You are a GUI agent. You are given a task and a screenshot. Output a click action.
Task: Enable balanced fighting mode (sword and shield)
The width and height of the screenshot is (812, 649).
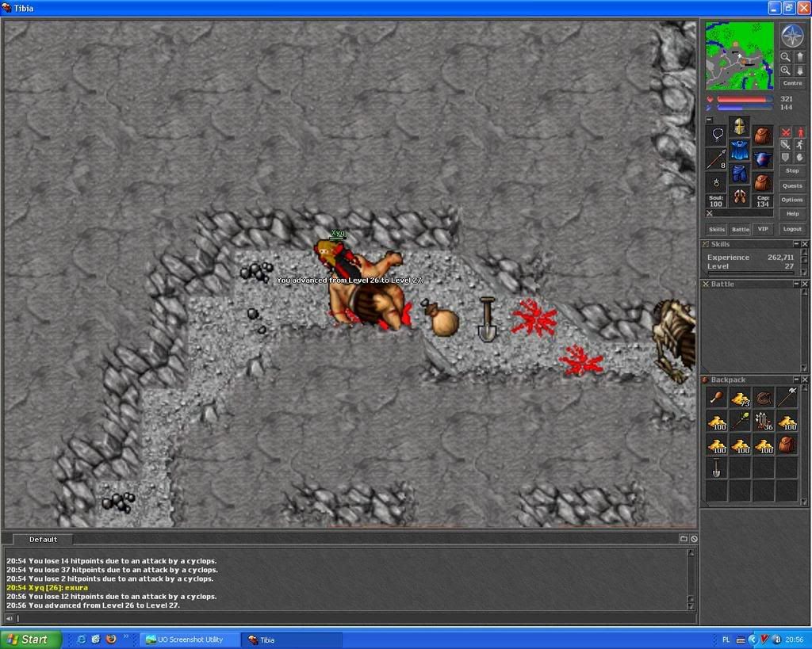pyautogui.click(x=786, y=145)
